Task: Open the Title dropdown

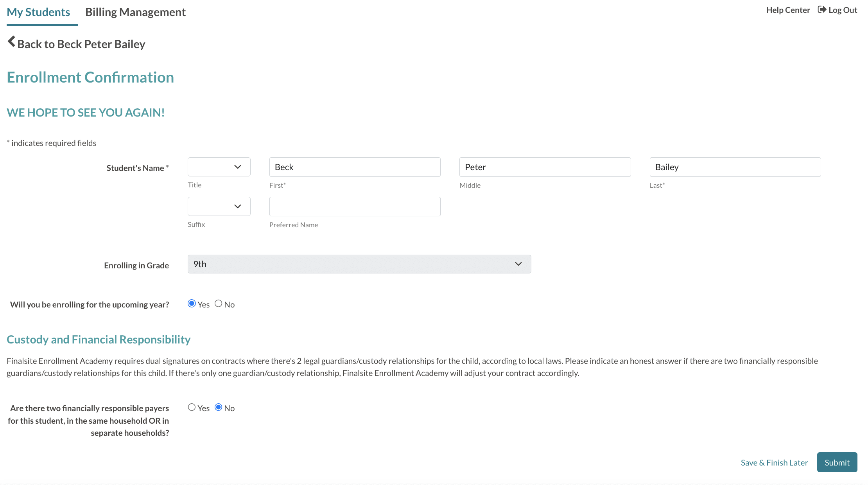Action: pyautogui.click(x=219, y=167)
